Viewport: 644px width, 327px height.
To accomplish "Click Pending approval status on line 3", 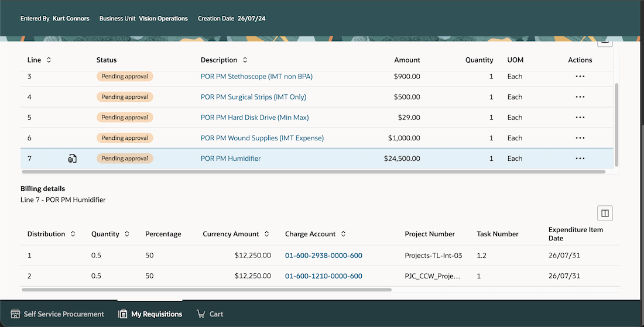I will click(125, 76).
